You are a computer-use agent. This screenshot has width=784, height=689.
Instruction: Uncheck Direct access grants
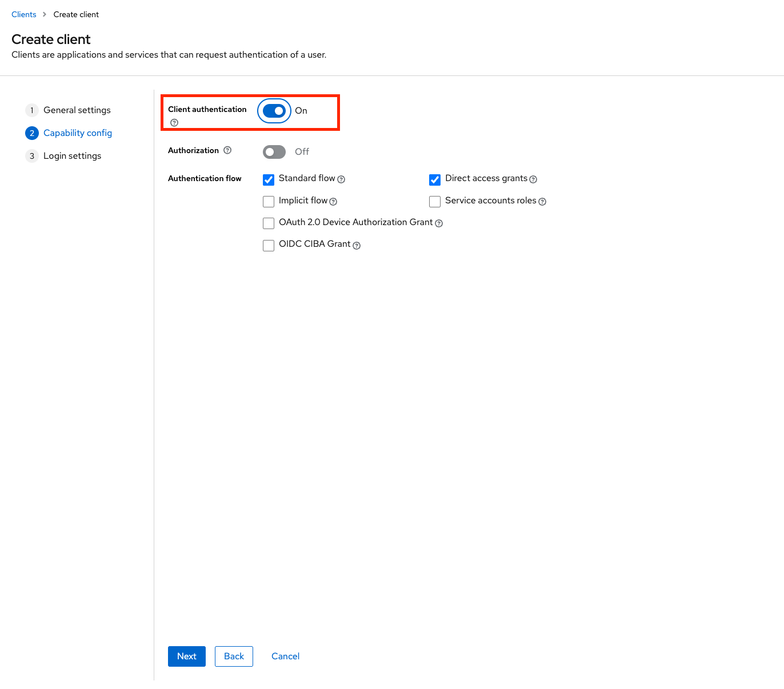point(435,179)
